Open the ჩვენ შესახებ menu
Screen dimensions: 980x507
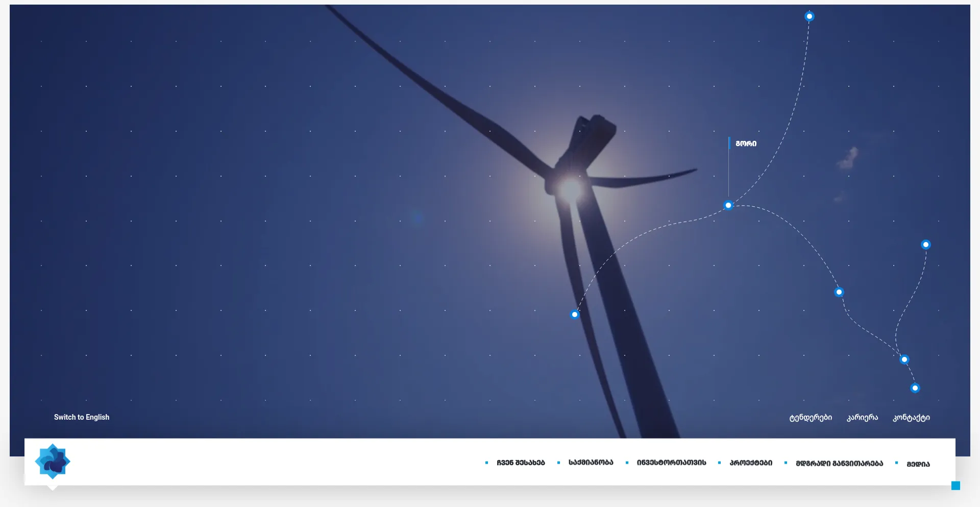[521, 463]
